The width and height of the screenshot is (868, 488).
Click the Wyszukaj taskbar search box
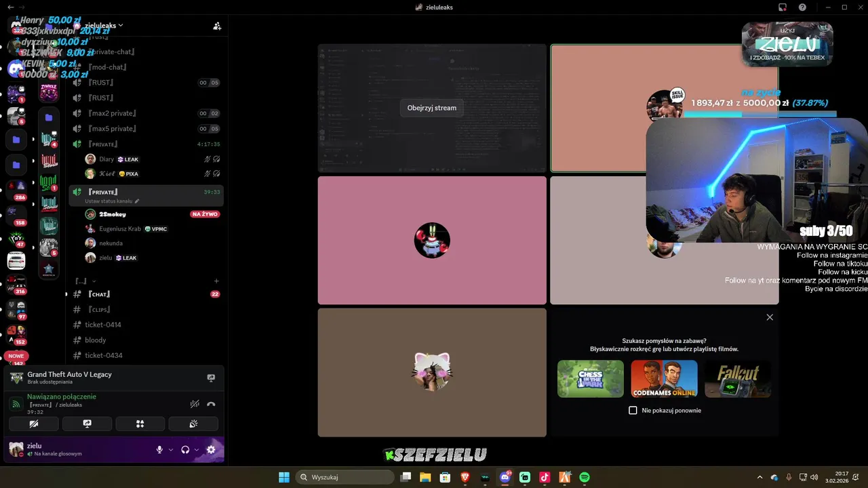coord(344,477)
